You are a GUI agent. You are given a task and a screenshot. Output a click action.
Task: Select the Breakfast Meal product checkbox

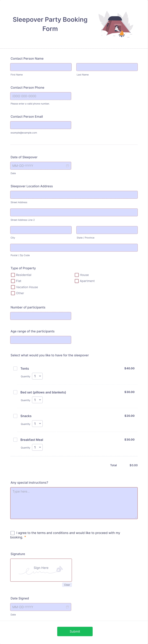point(15,440)
